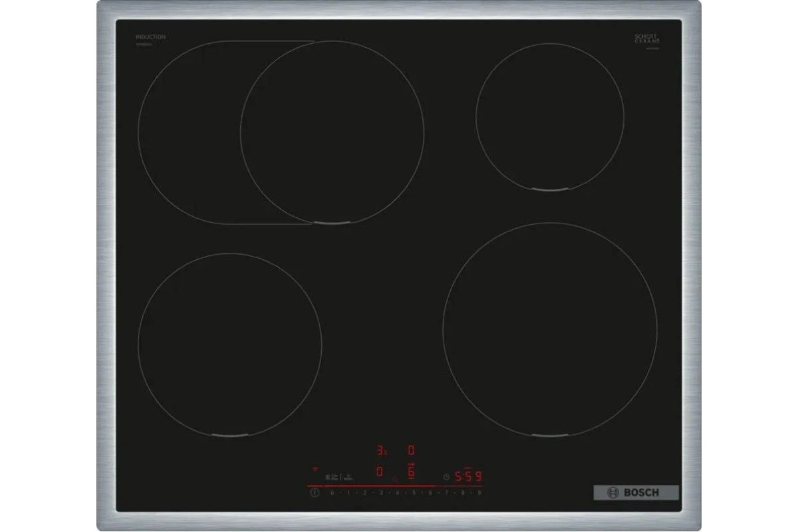Screen dimensions: 798x532
Task: Set power level 5 on slider
Action: (x=414, y=492)
